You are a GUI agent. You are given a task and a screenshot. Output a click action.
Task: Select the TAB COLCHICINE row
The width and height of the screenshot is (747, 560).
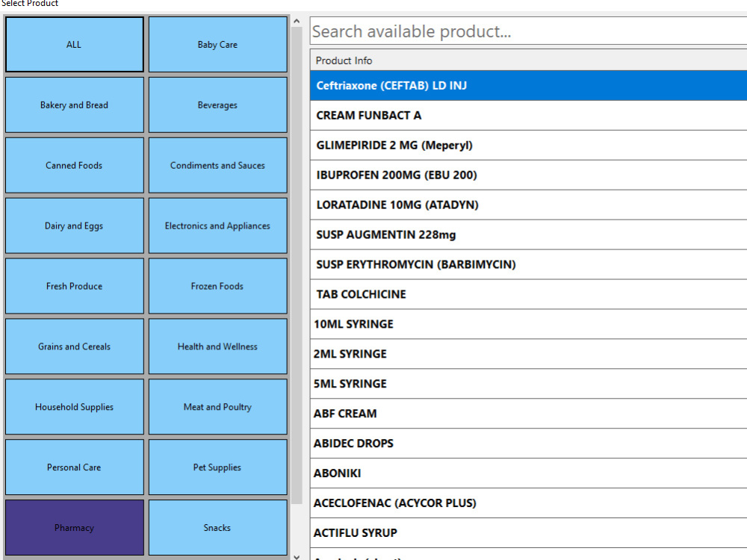tap(528, 294)
